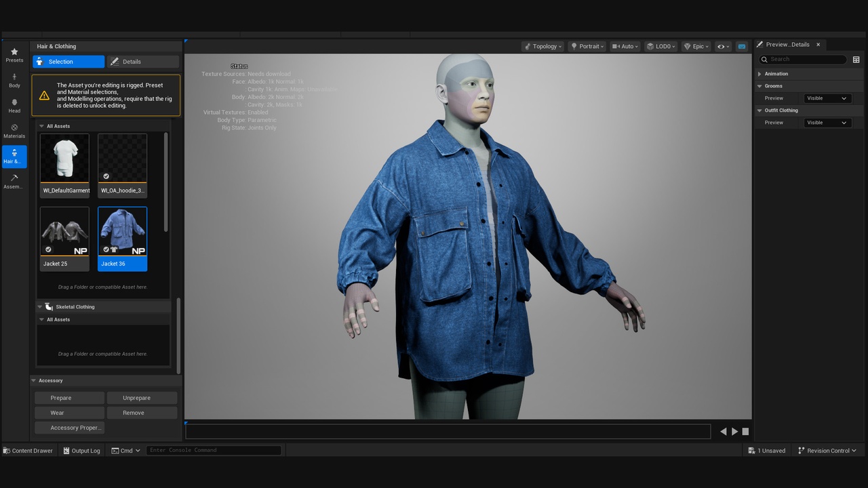Open the Materials sidebar section
Image resolution: width=868 pixels, height=488 pixels.
click(14, 131)
